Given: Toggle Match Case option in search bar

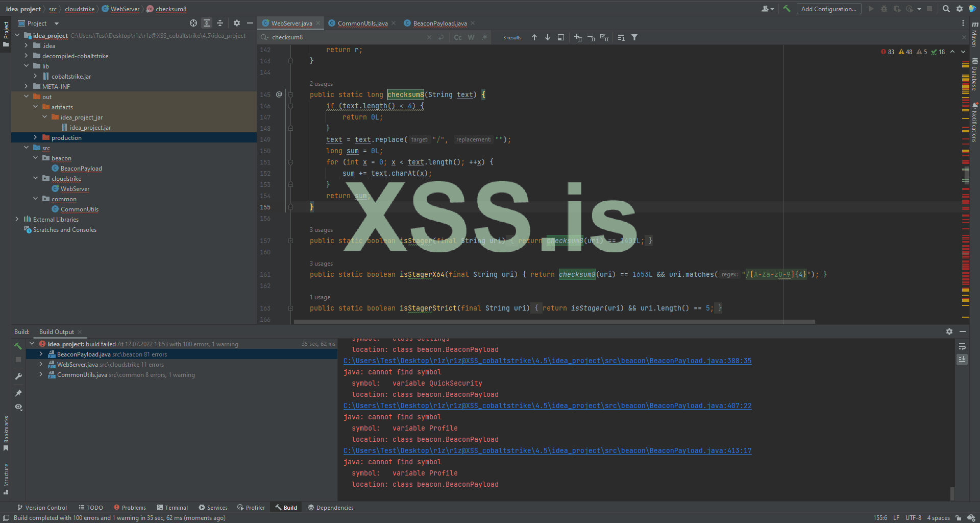Looking at the screenshot, I should [x=458, y=37].
